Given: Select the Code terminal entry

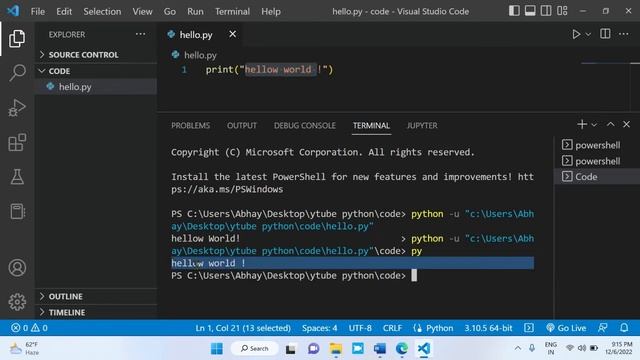Looking at the screenshot, I should pos(597,177).
